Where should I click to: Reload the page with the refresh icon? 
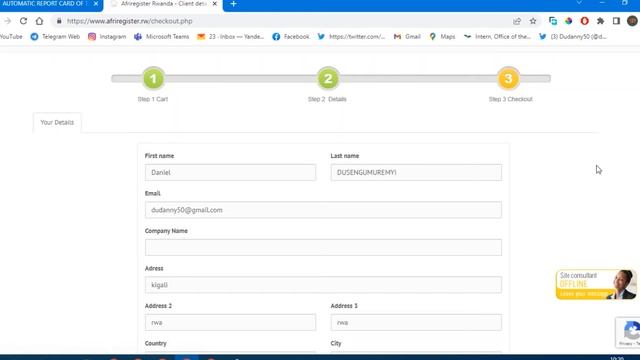coord(23,21)
